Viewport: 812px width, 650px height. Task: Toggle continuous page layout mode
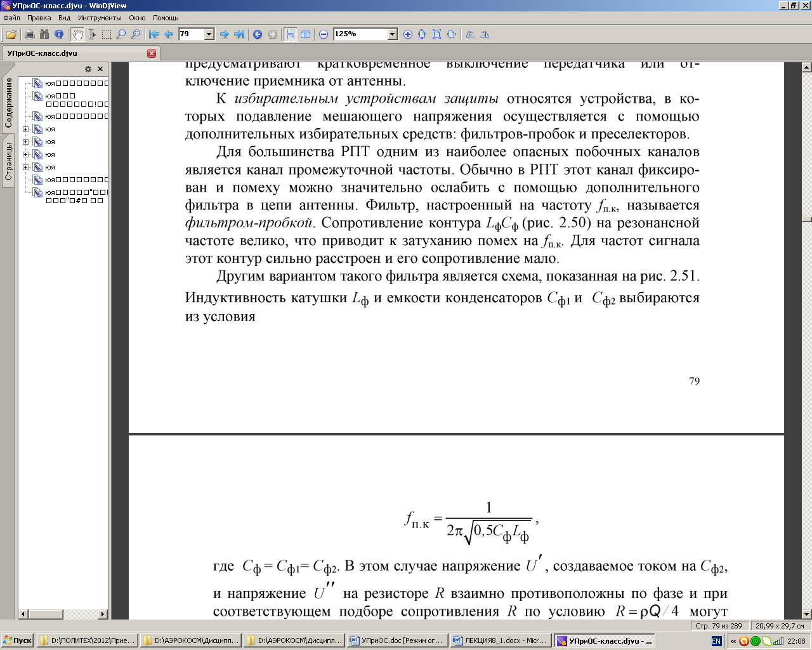(291, 34)
